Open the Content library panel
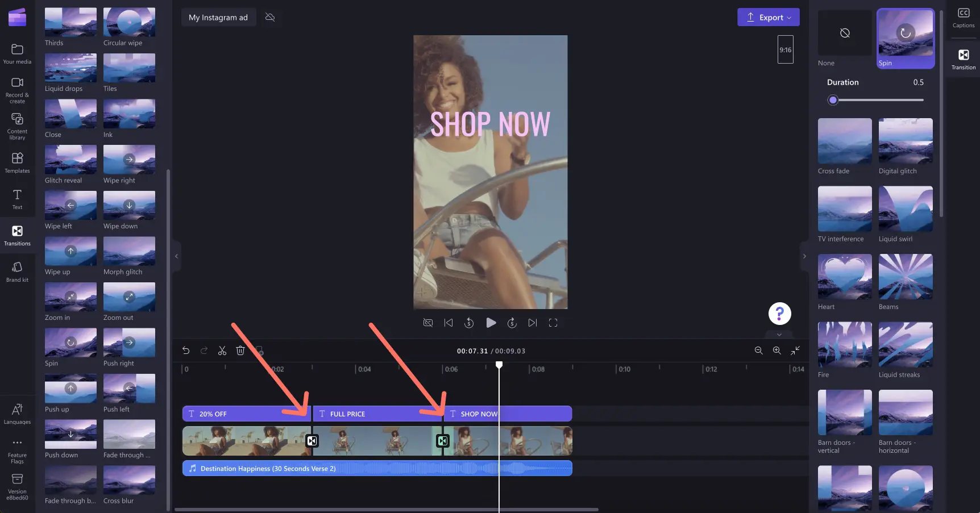This screenshot has width=980, height=513. click(17, 126)
